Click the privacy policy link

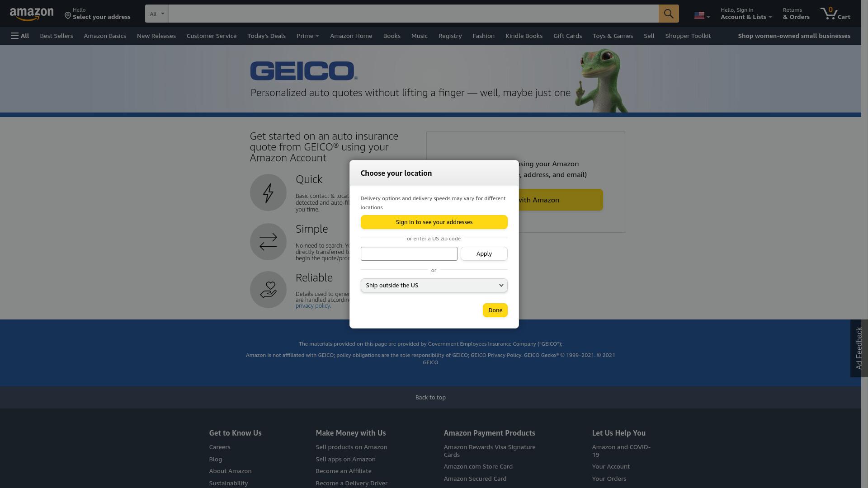tap(312, 306)
